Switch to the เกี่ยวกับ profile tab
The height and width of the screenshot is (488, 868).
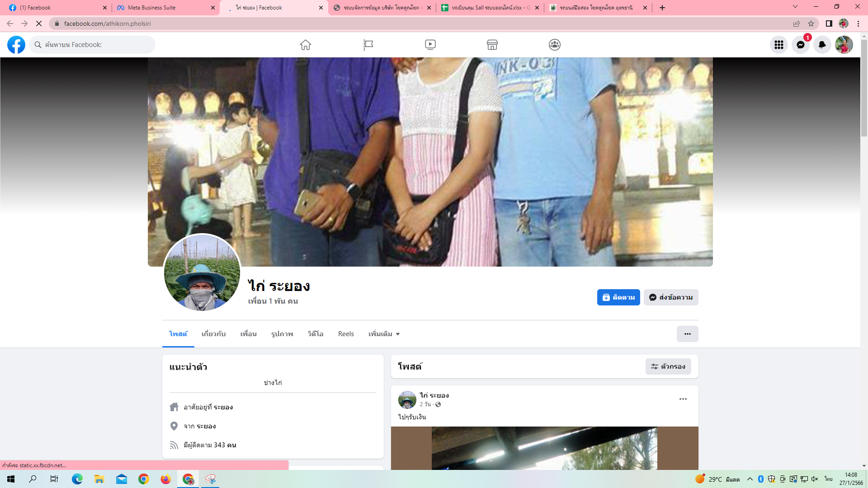(213, 334)
